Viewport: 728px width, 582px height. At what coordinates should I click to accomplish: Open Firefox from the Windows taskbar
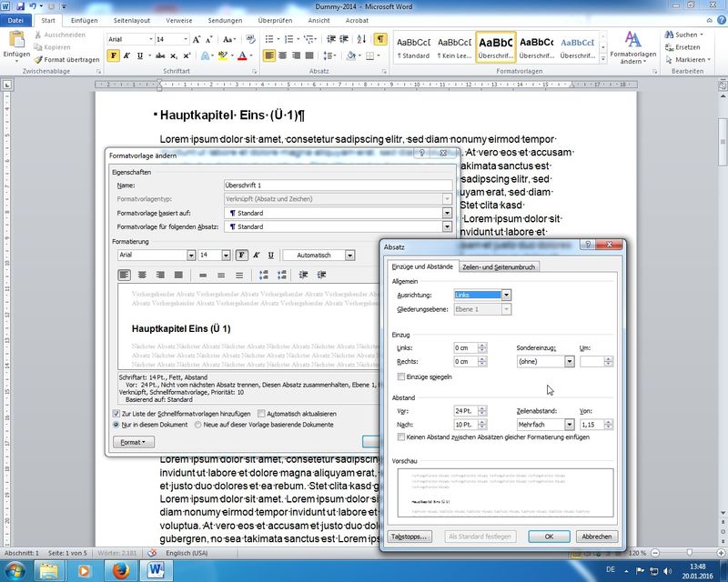coord(117,570)
